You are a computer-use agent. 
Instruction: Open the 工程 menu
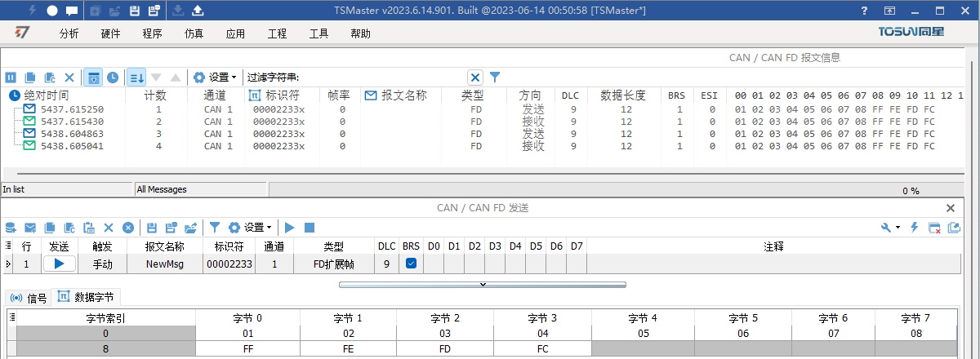[278, 33]
